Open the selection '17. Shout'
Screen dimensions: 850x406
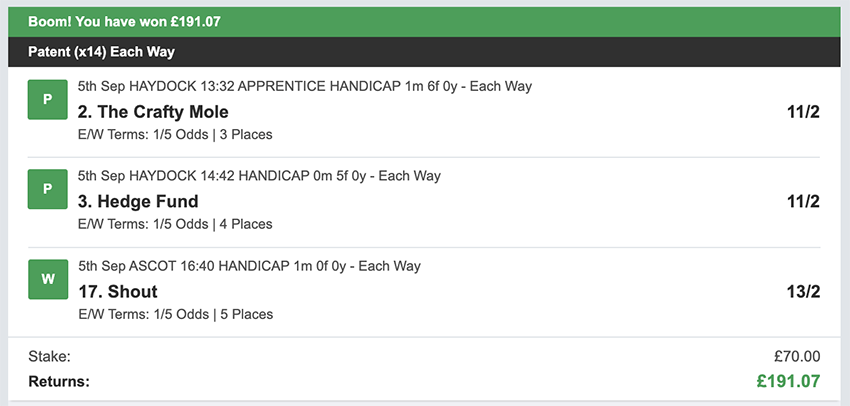point(117,292)
